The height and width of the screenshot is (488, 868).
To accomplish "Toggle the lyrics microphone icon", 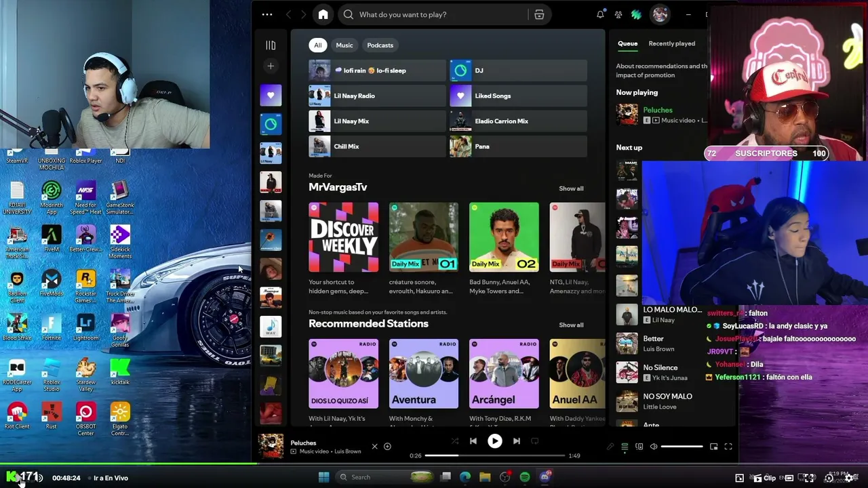I will tap(610, 447).
